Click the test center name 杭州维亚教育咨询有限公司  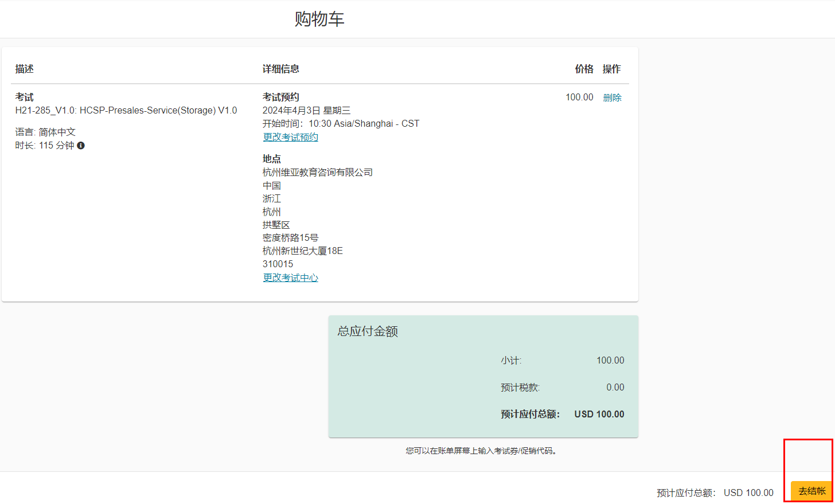[318, 172]
